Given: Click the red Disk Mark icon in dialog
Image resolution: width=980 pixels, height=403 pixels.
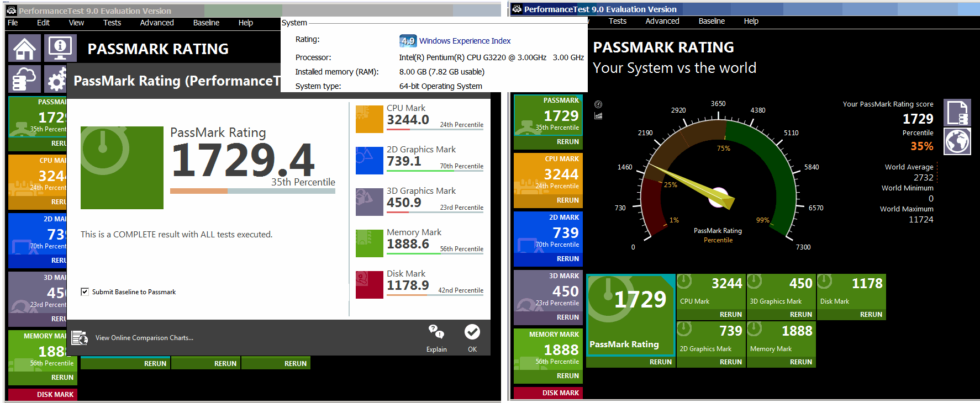Looking at the screenshot, I should pos(370,285).
